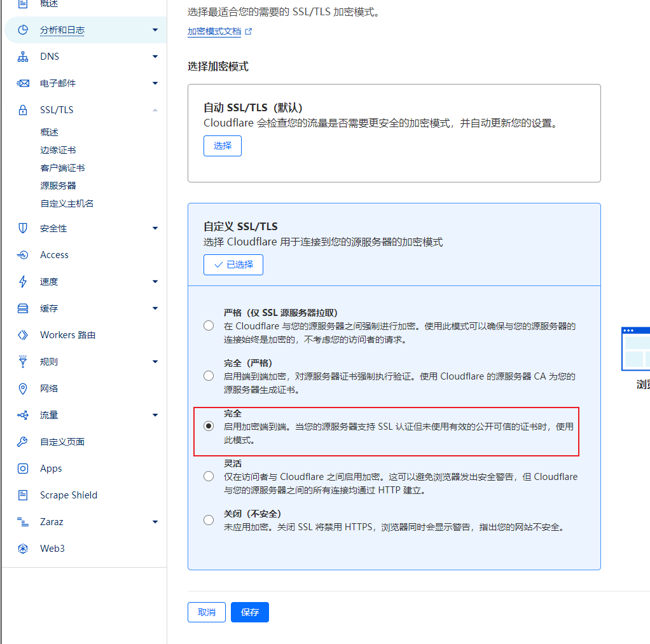The height and width of the screenshot is (644, 650).
Task: Click the 自动 SSL/TLS (默认) card
Action: coord(394,133)
